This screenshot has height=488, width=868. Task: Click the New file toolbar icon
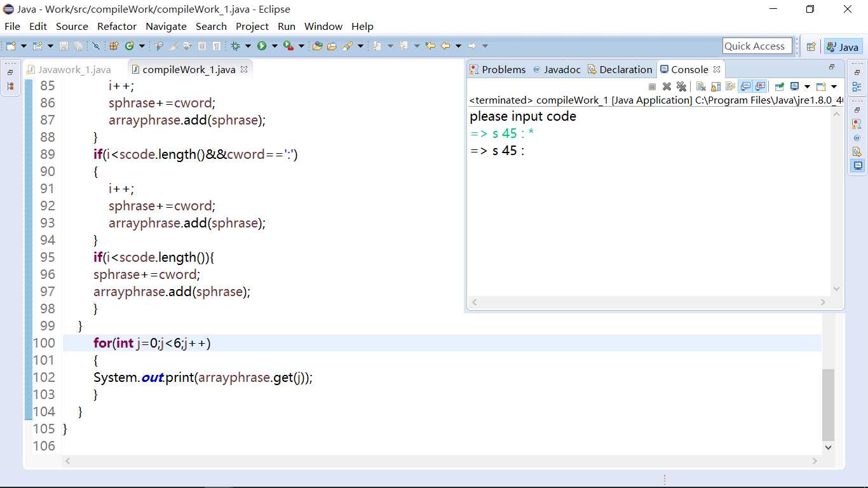[x=11, y=46]
